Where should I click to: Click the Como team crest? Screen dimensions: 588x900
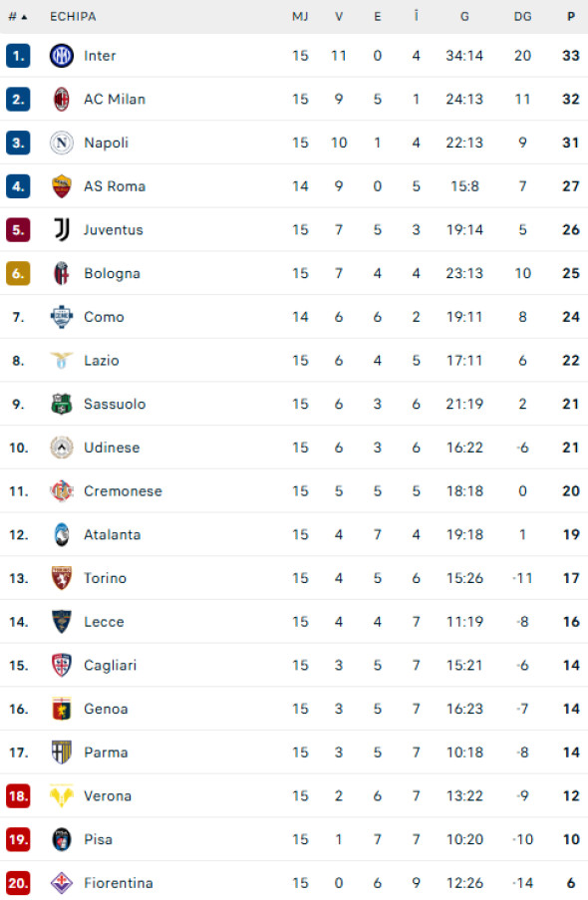[63, 317]
